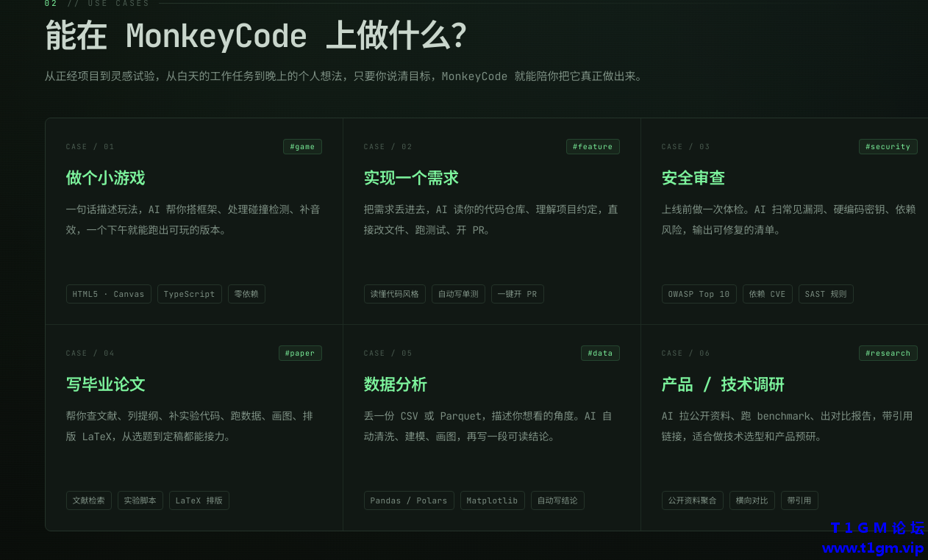Screen dimensions: 928x560
Task: Click the 技术调研 card description text
Action: point(787,426)
